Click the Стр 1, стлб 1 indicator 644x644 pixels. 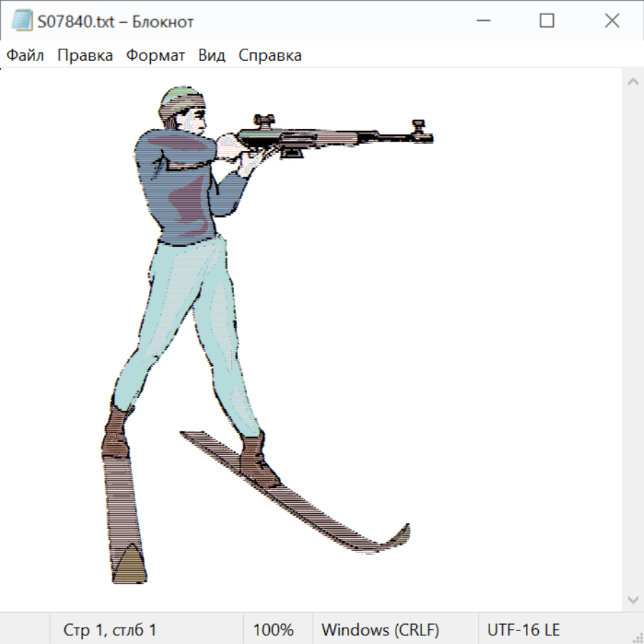(x=110, y=630)
